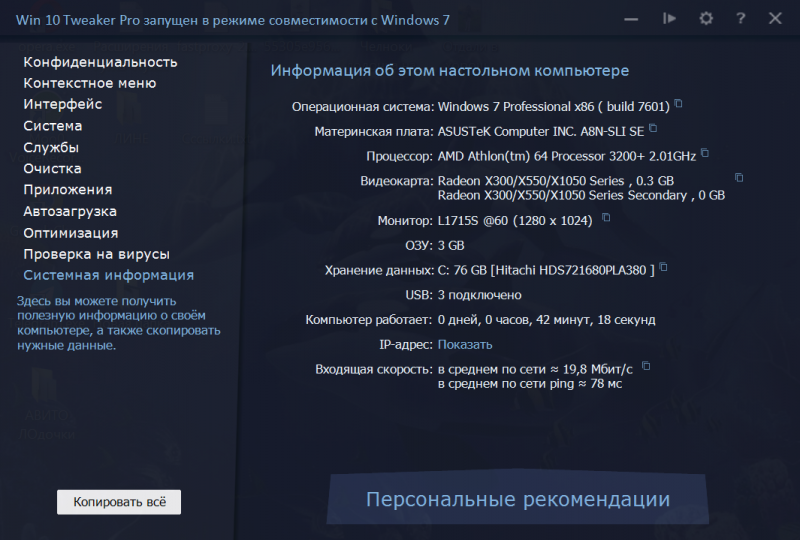Copy the incoming network speed value
This screenshot has width=800, height=540.
(646, 366)
